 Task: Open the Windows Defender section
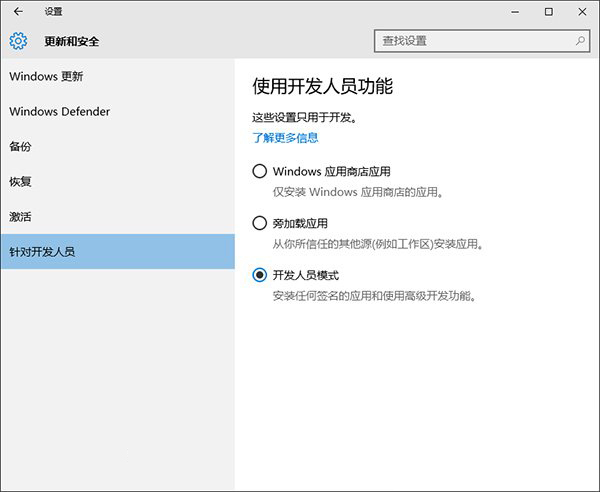[59, 111]
